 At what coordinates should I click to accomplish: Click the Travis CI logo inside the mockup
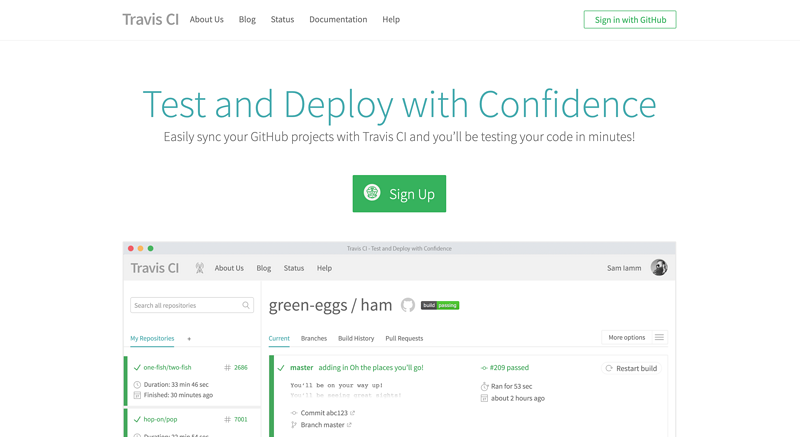155,268
